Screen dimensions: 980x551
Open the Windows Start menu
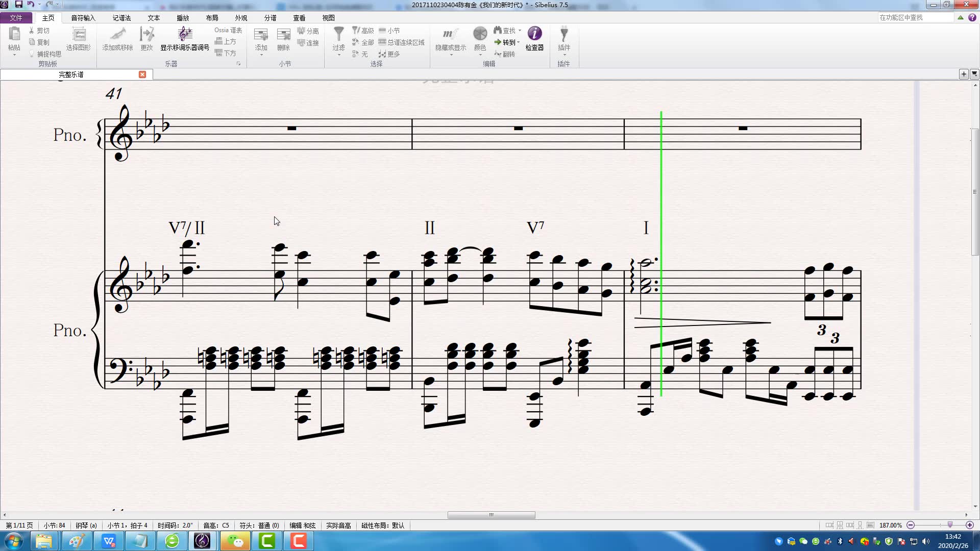coord(14,540)
